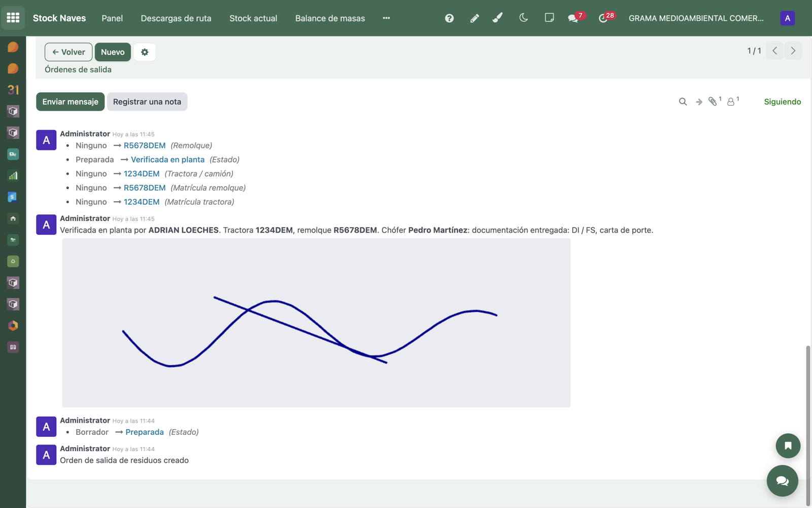The width and height of the screenshot is (812, 508).
Task: Create a new record with Nuevo
Action: (x=113, y=52)
